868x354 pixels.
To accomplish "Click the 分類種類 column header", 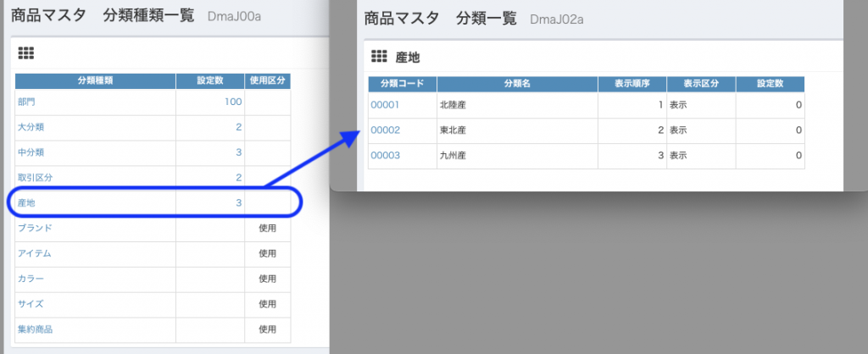I will coord(95,81).
